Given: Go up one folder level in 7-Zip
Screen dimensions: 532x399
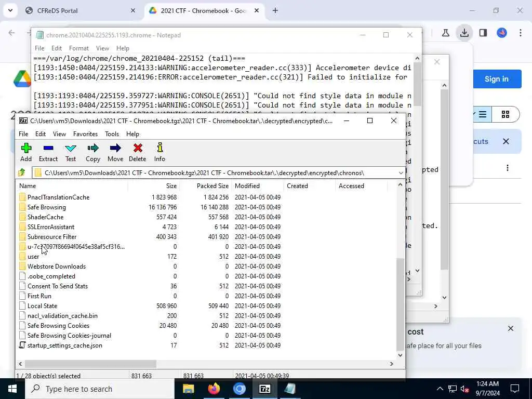Looking at the screenshot, I should 22,172.
